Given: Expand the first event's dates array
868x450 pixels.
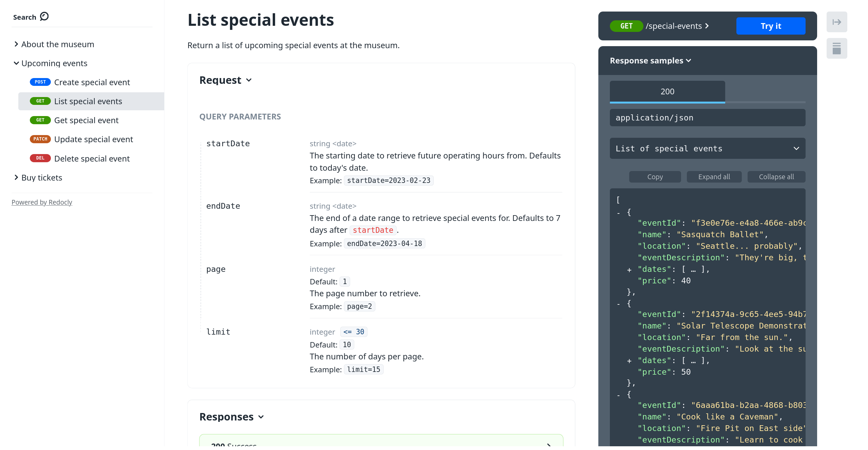Looking at the screenshot, I should (629, 270).
